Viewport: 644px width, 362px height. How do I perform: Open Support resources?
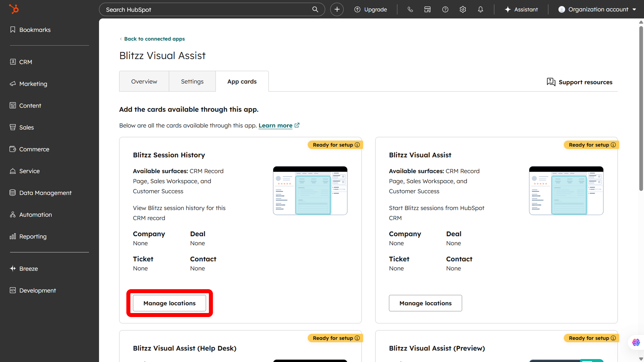pos(580,82)
